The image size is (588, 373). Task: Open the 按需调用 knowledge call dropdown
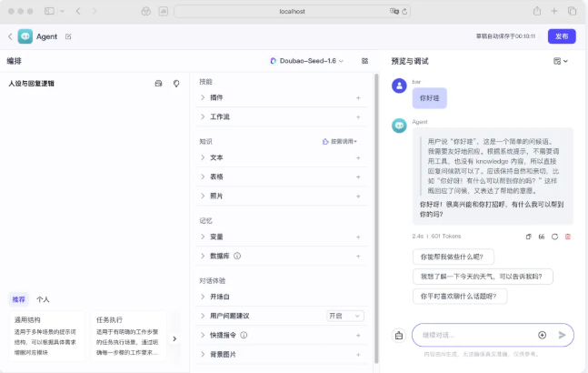(340, 142)
